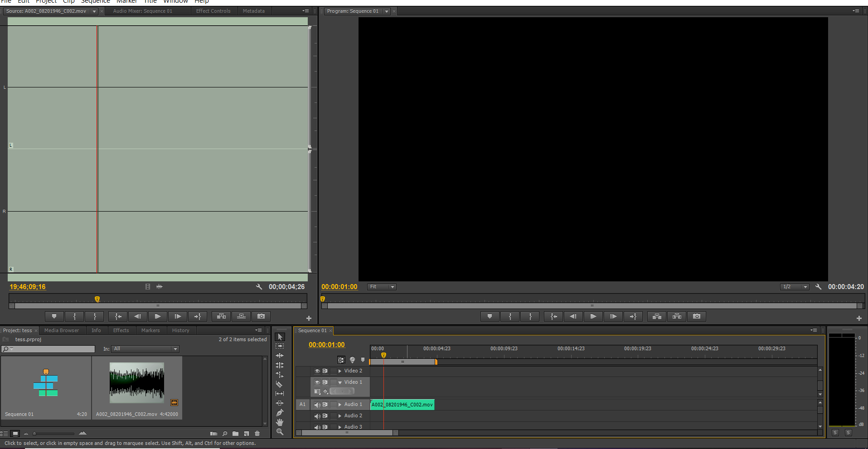Switch to Effect Controls tab
868x449 pixels.
point(213,11)
